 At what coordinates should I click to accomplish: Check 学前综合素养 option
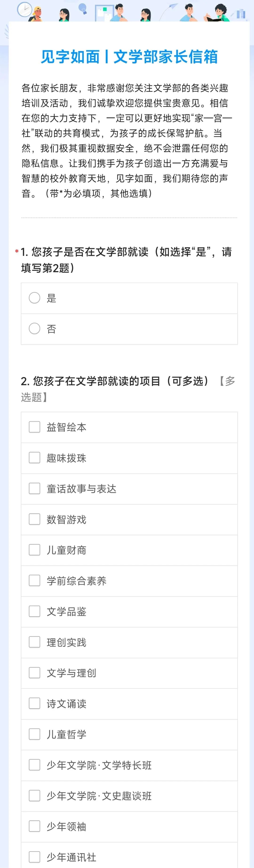(x=34, y=580)
